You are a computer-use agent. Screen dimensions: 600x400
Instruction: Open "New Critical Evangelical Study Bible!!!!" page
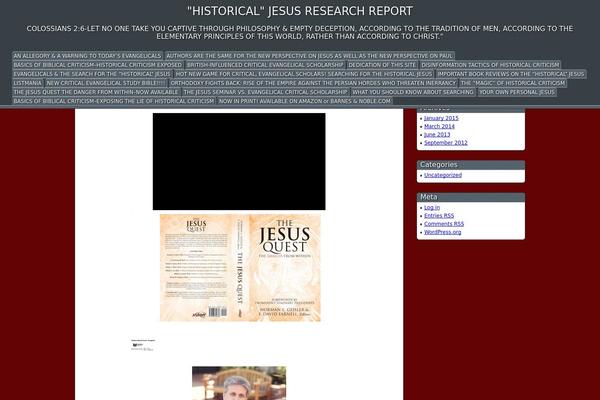click(106, 83)
